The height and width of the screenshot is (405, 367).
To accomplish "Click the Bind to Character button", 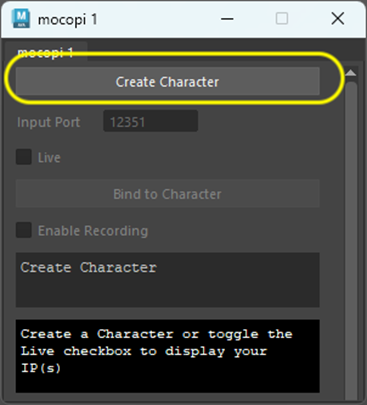I will 168,194.
